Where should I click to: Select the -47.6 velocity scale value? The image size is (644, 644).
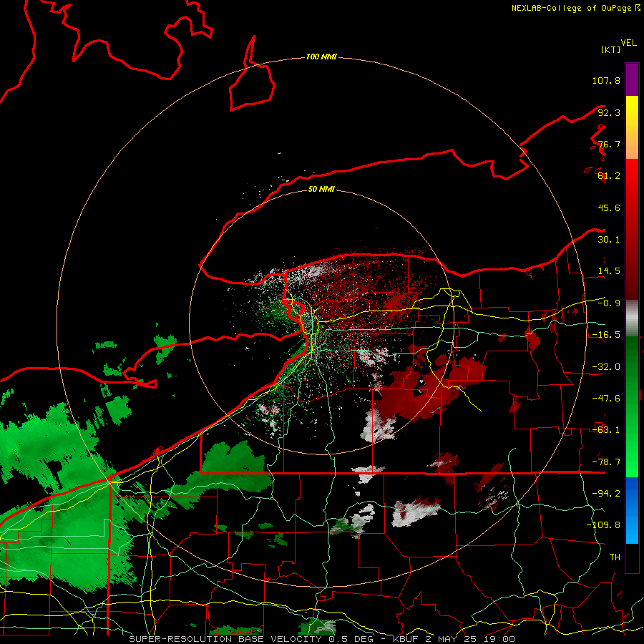(606, 399)
